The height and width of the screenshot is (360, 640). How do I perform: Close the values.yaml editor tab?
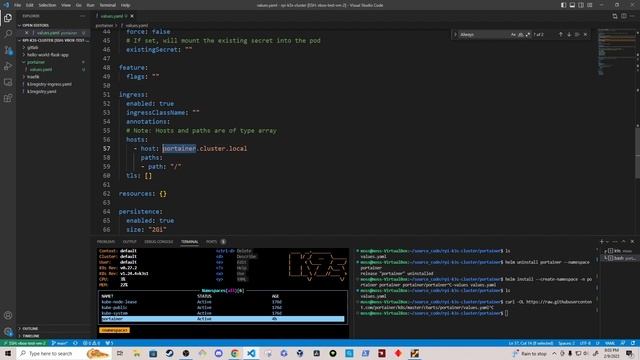(x=132, y=16)
